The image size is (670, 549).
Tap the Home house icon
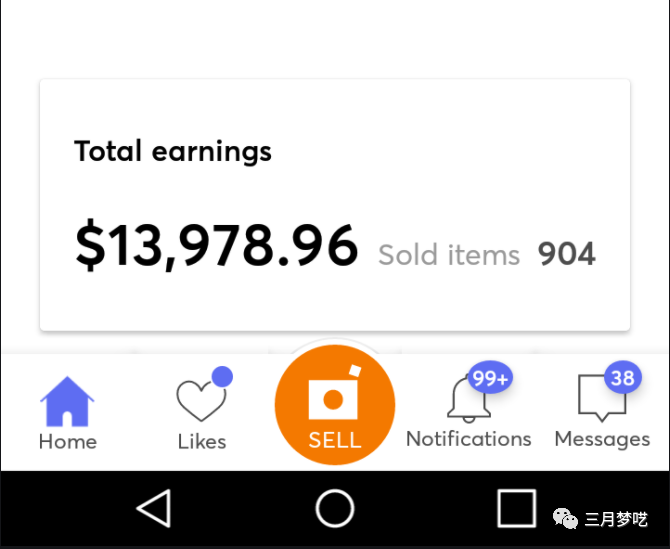coord(67,401)
